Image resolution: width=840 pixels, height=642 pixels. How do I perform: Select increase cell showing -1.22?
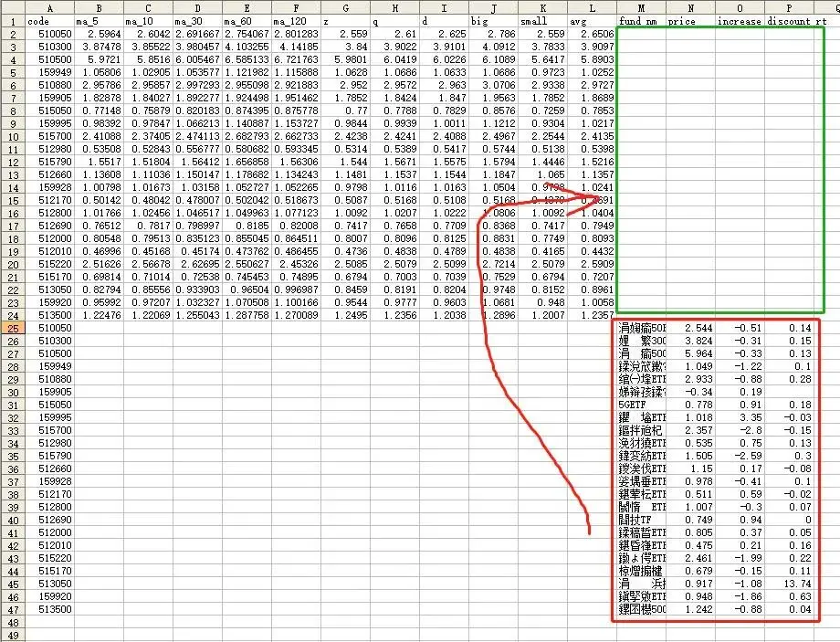(740, 366)
